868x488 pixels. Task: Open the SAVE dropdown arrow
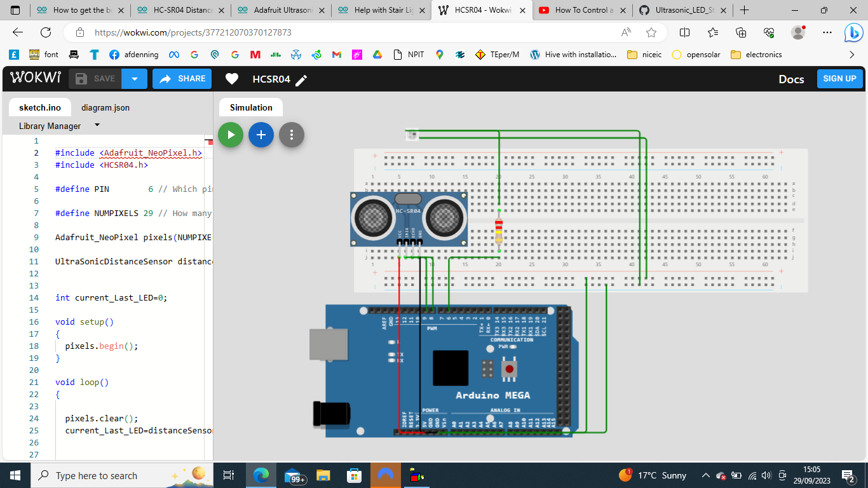(135, 79)
